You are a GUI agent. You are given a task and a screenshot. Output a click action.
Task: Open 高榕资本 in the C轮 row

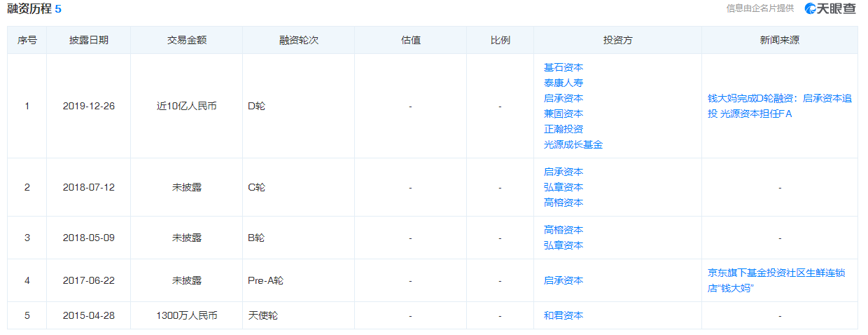pyautogui.click(x=563, y=203)
